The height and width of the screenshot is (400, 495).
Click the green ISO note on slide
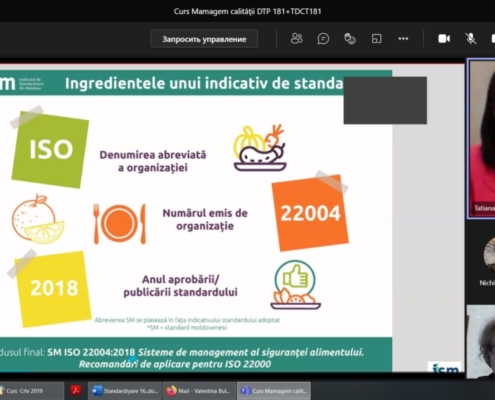[50, 149]
